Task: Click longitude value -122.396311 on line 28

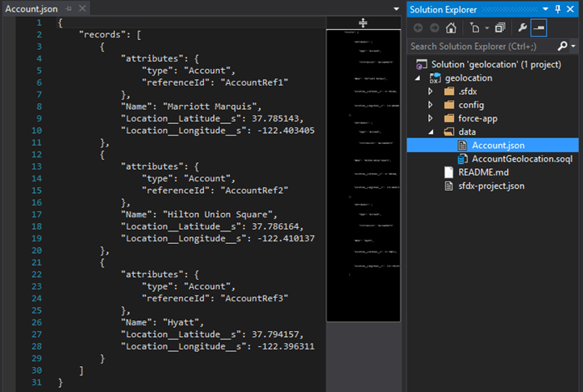Action: click(286, 347)
